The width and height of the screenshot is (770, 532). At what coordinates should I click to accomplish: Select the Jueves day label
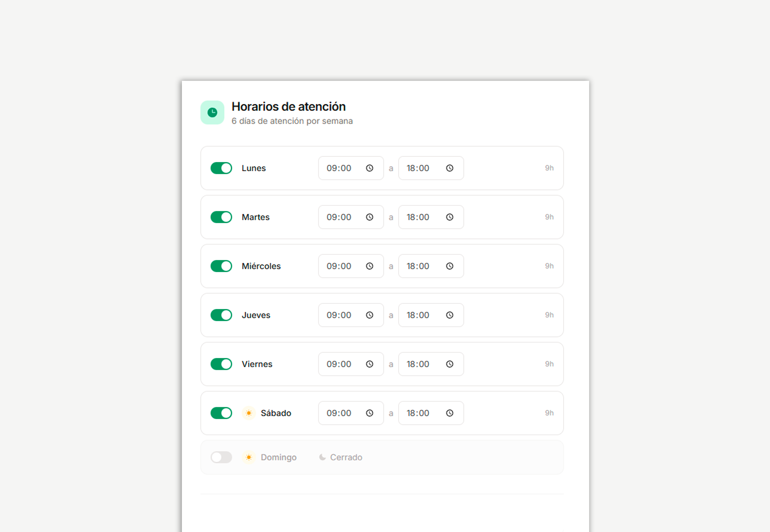256,315
